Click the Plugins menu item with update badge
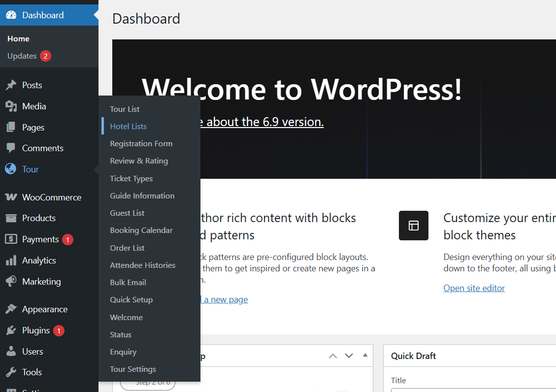556x392 pixels. (36, 330)
